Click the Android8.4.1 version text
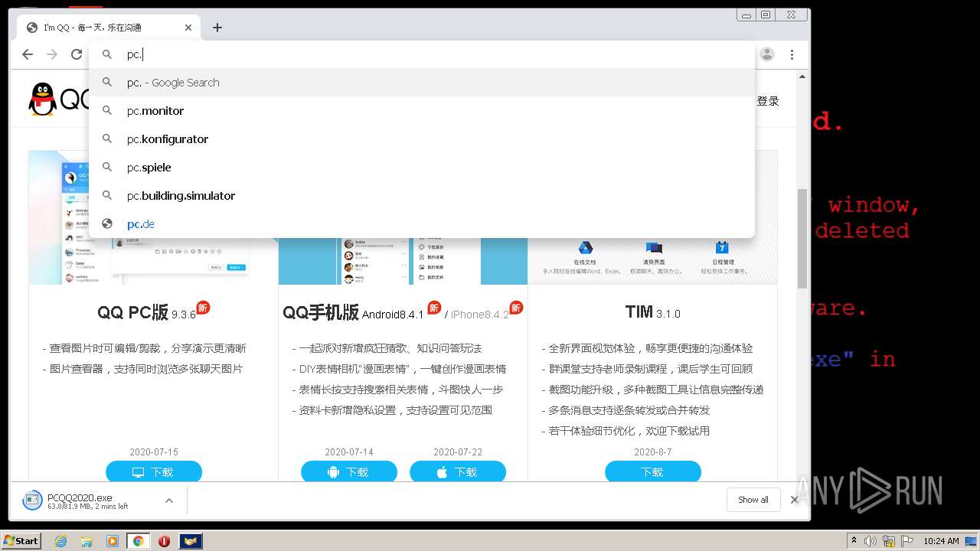This screenshot has height=551, width=980. [393, 315]
